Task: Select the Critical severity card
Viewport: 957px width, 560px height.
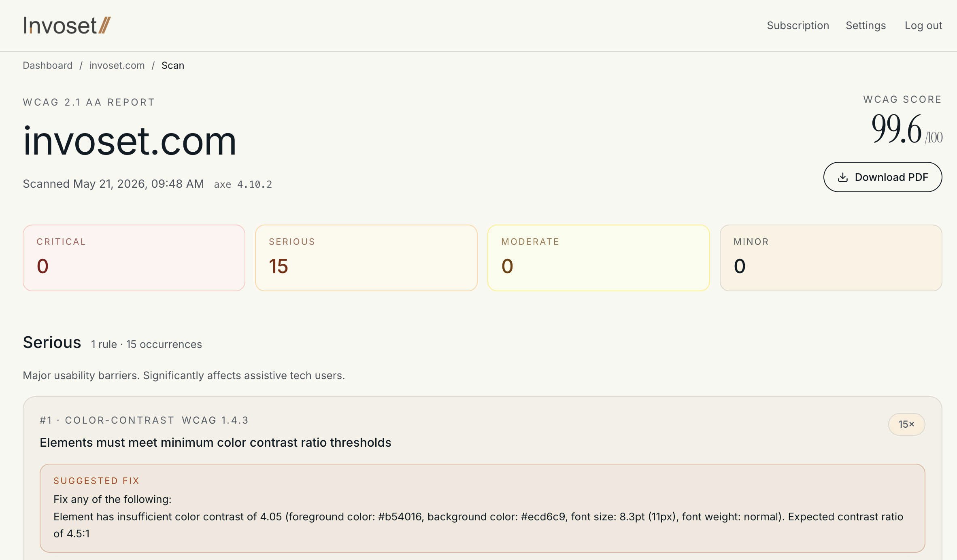Action: (134, 258)
